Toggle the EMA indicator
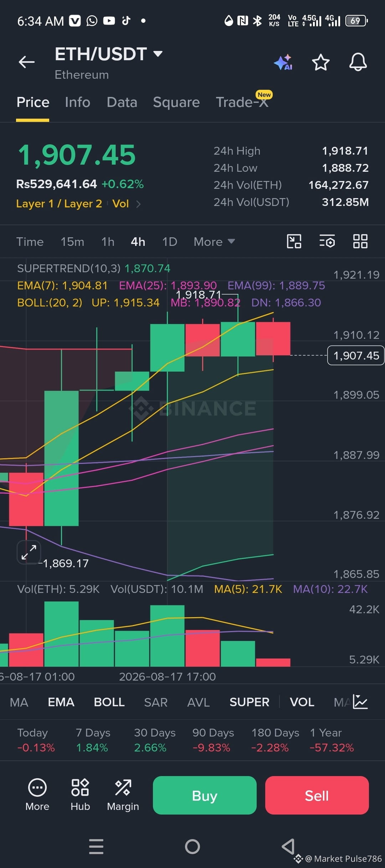Screen dimensions: 385x868 coord(61,702)
